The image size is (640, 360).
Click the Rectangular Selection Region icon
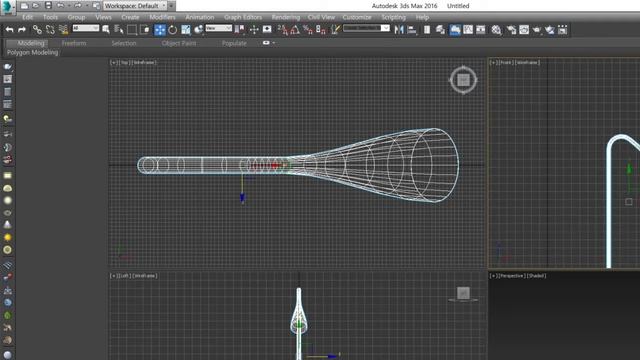132,29
